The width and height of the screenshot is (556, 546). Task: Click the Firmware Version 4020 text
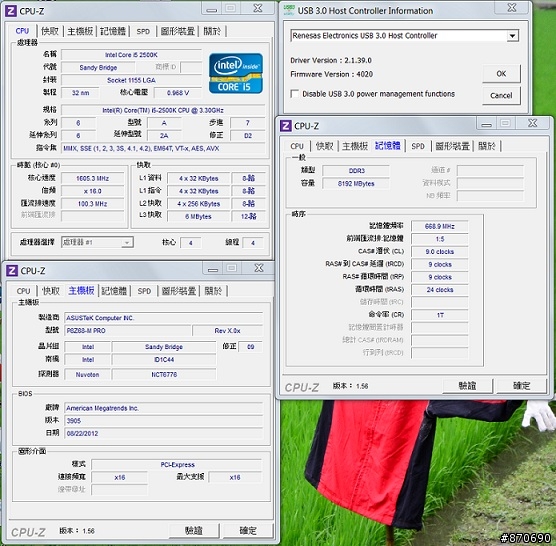332,74
